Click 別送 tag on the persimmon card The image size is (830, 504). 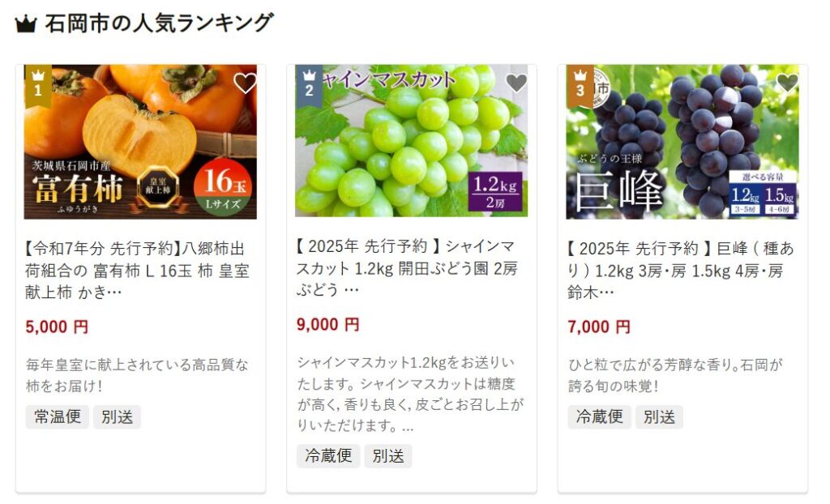coord(117,416)
